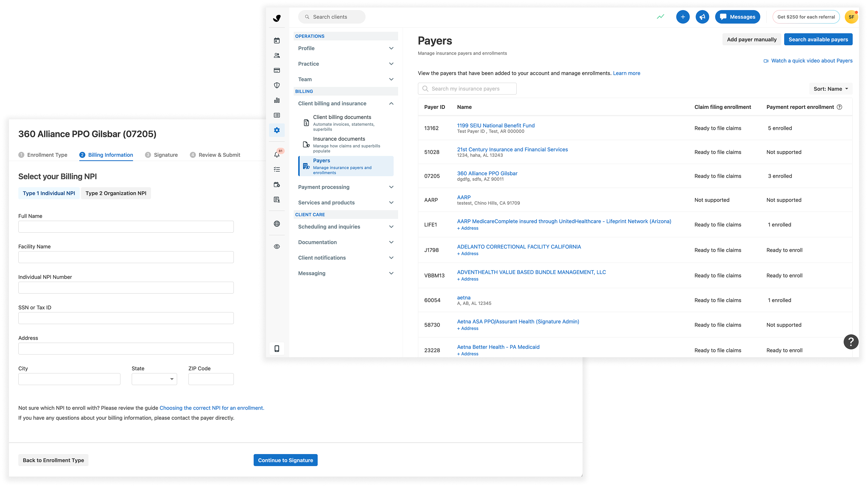
Task: Select Type 2 Organization NPI option
Action: (x=116, y=193)
